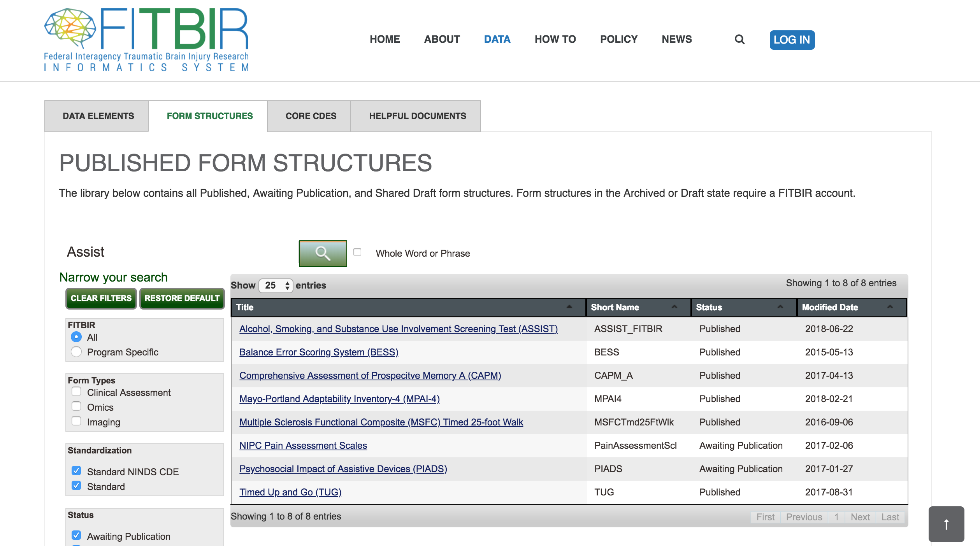The image size is (980, 546).
Task: Uncheck Standard NINDS CDE checkbox
Action: [76, 471]
